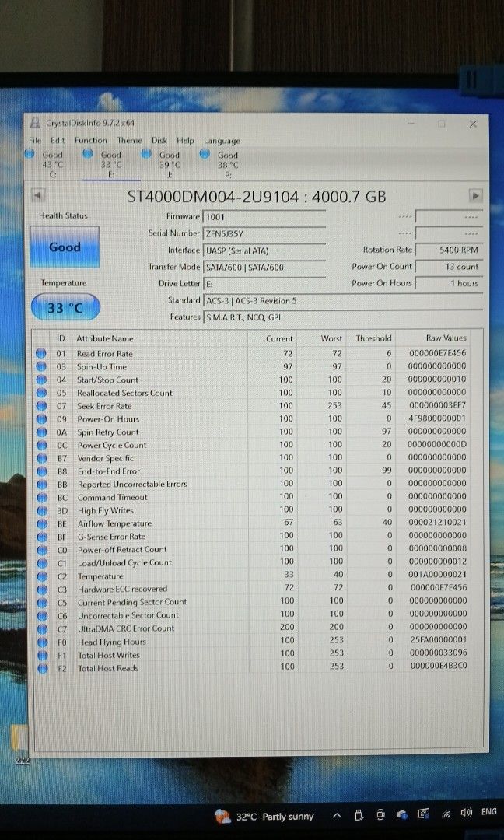
Task: Open the Language menu
Action: pos(222,141)
